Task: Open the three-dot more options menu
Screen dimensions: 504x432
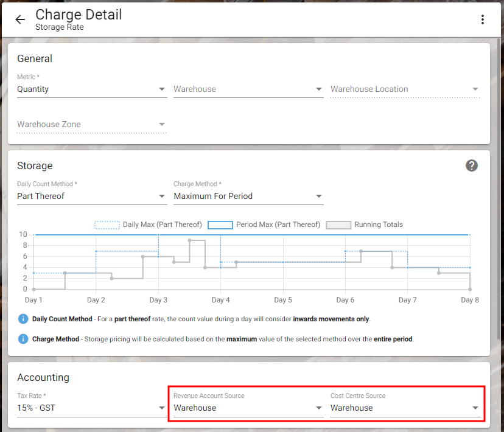Action: pos(483,19)
